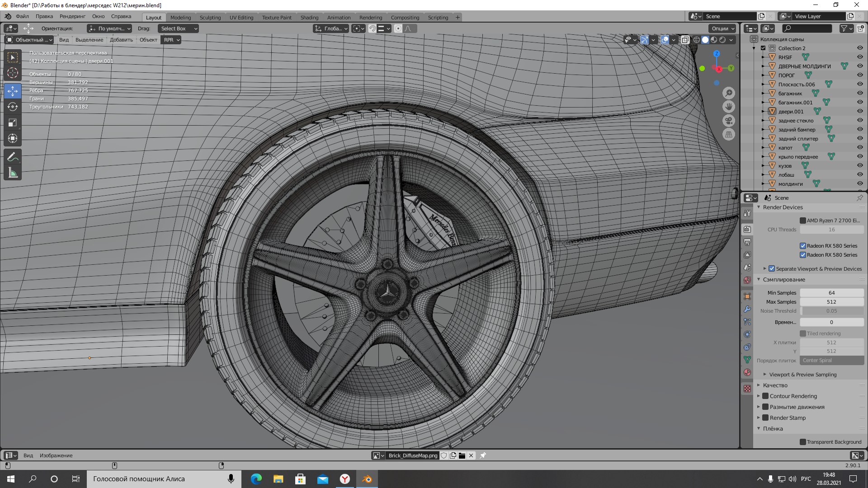
Task: Open the Object Data properties tab
Action: pyautogui.click(x=747, y=360)
